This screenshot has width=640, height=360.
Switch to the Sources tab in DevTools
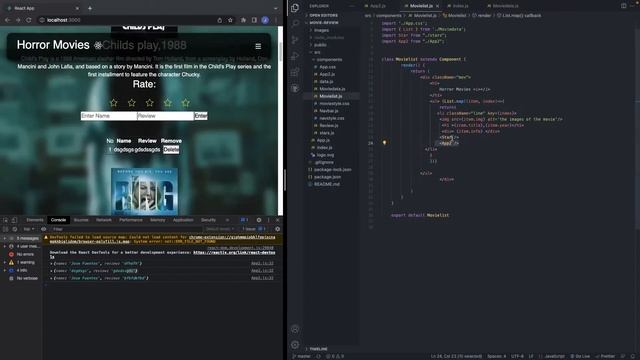pos(81,220)
